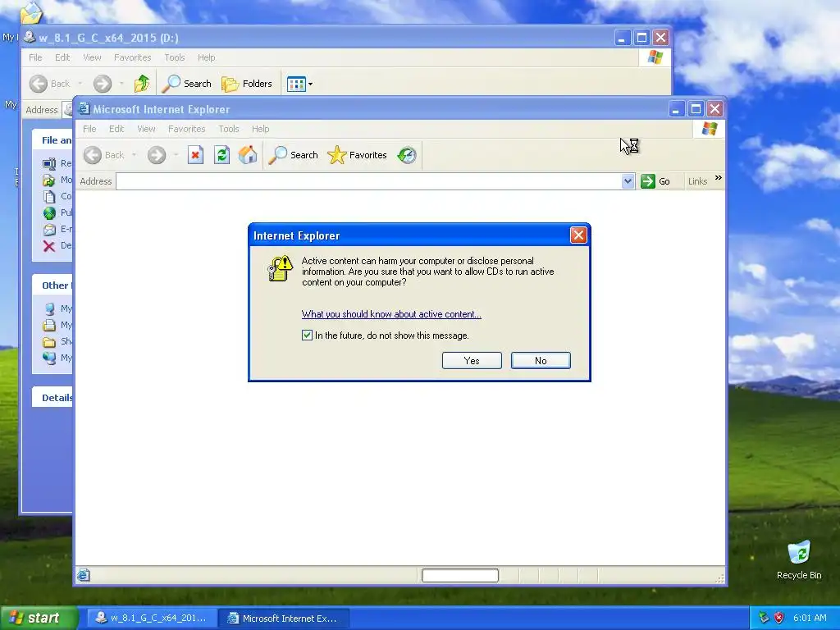Open Tools menu in Internet Explorer

point(228,129)
